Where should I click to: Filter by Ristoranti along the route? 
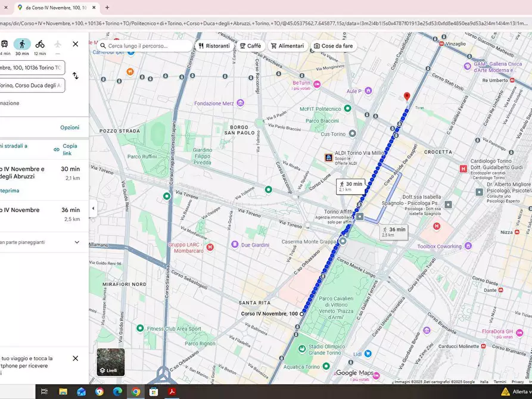tap(214, 46)
